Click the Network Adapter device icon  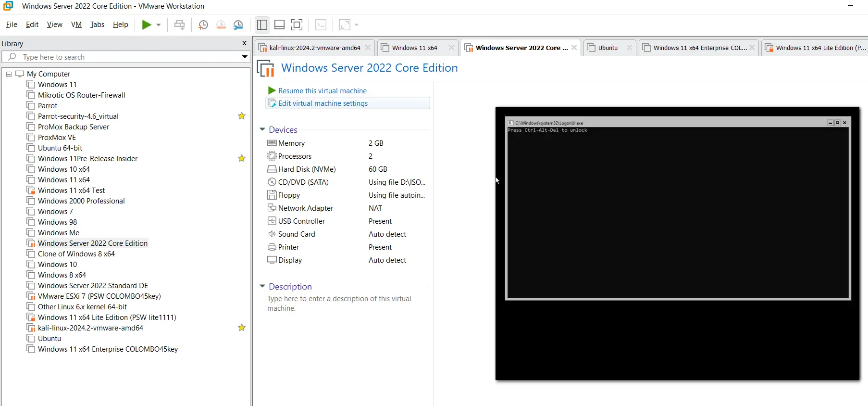(272, 208)
